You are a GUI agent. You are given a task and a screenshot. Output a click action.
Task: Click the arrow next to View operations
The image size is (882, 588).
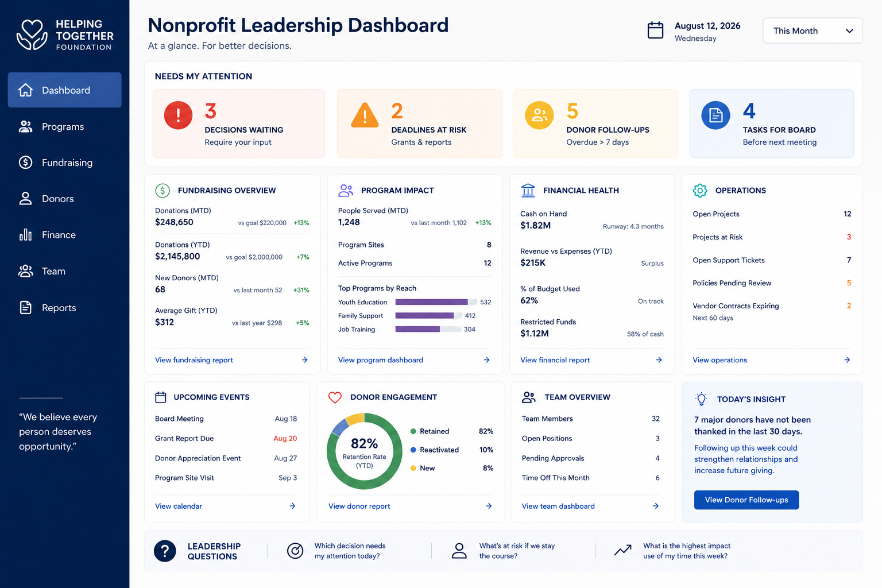point(847,360)
